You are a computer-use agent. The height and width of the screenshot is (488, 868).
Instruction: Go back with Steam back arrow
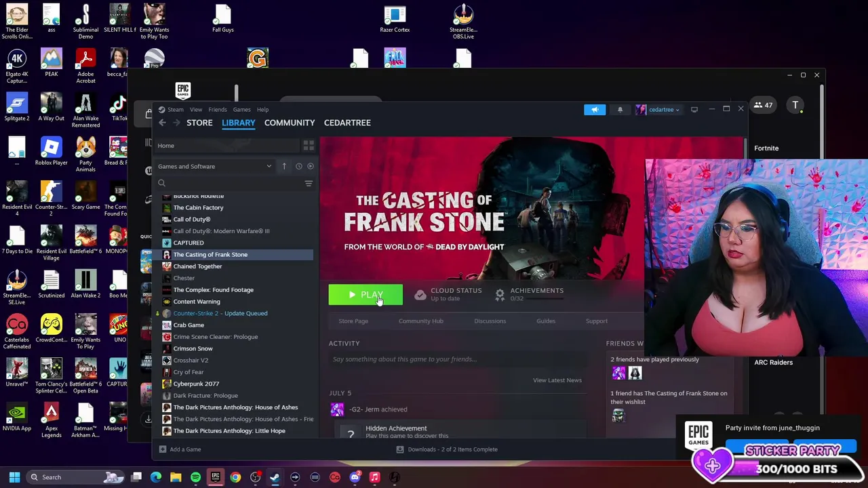[162, 123]
